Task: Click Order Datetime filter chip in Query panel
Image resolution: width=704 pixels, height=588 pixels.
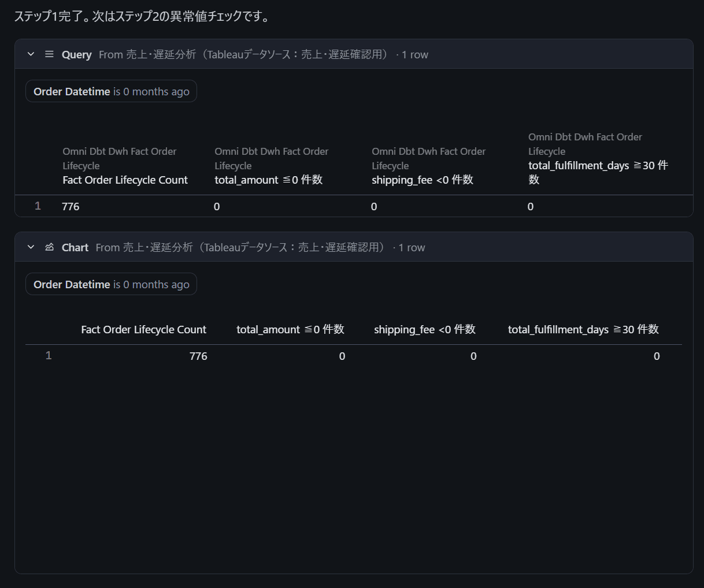Action: click(111, 92)
